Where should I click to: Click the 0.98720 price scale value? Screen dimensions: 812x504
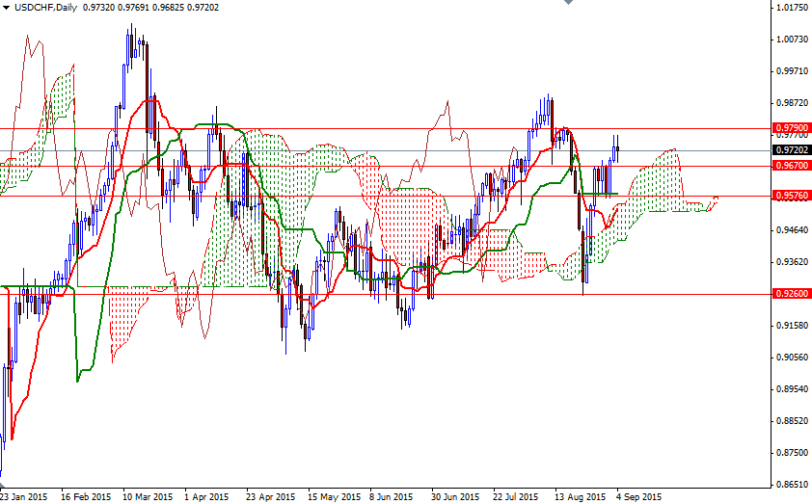pos(793,103)
